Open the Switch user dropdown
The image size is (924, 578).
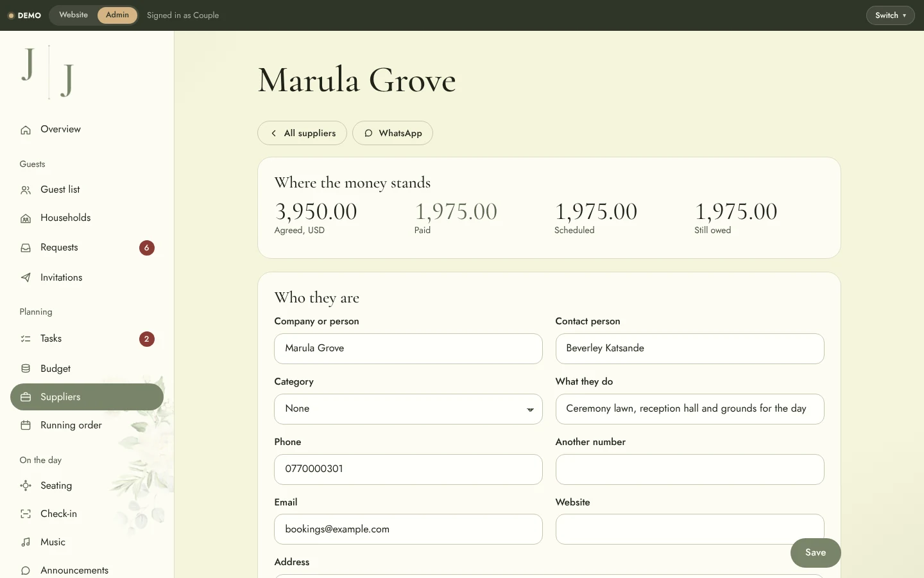pyautogui.click(x=890, y=15)
